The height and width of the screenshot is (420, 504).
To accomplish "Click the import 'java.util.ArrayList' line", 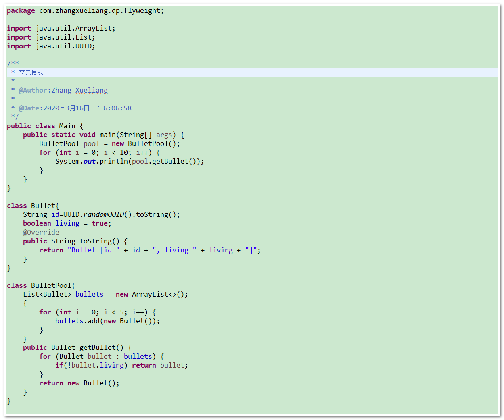I will 61,29.
